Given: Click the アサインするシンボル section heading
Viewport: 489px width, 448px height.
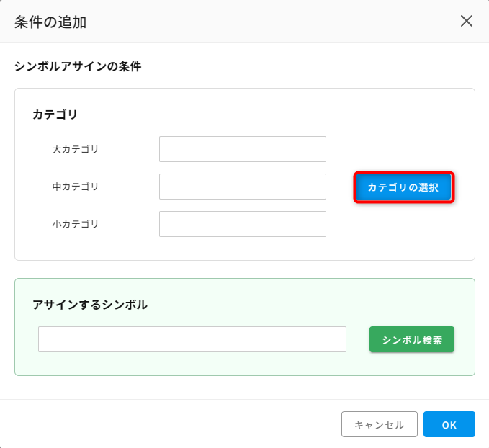Looking at the screenshot, I should pos(90,305).
